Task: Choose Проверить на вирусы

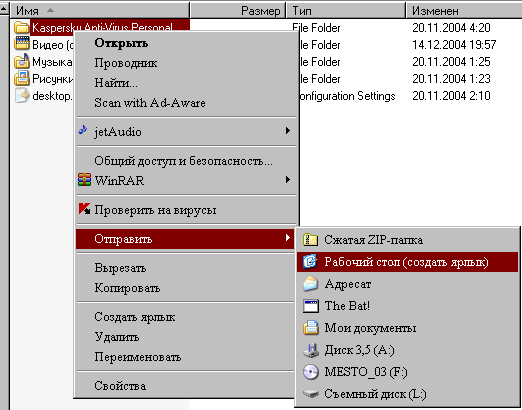Action: (186, 210)
